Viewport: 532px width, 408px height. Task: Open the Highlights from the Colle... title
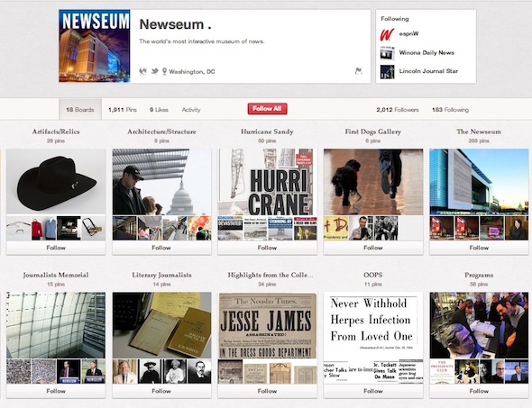tap(271, 275)
